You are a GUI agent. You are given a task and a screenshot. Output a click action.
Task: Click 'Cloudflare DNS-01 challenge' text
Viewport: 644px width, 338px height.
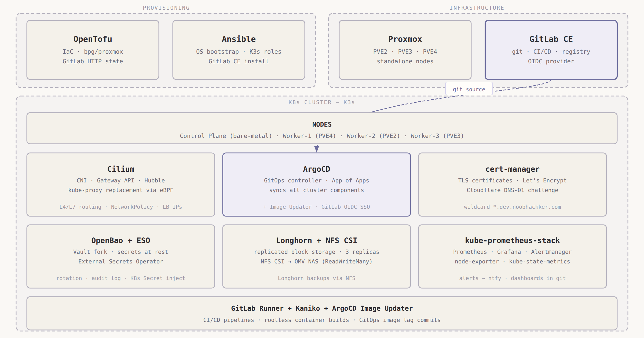click(513, 190)
